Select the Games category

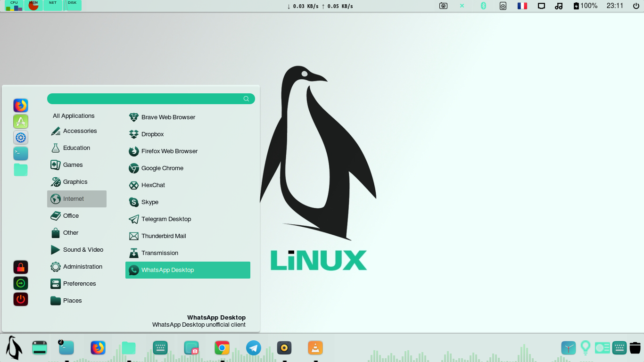coord(77,165)
